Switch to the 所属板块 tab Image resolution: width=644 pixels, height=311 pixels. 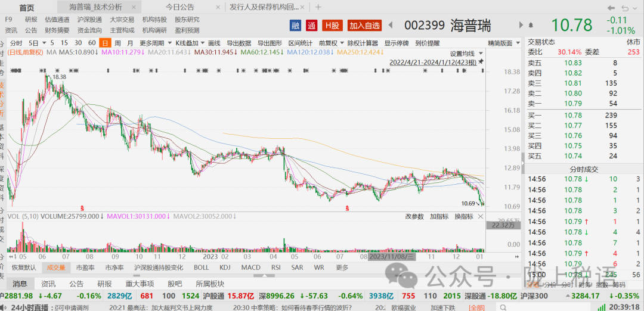click(x=210, y=284)
